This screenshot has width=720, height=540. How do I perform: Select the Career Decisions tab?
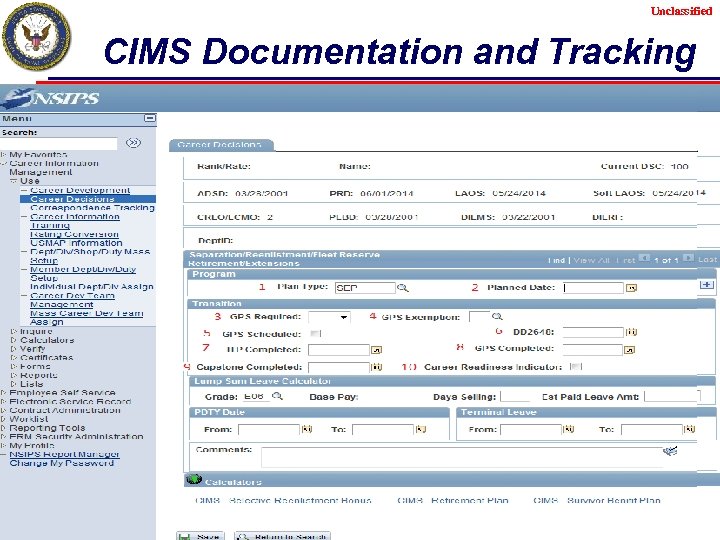click(x=221, y=145)
